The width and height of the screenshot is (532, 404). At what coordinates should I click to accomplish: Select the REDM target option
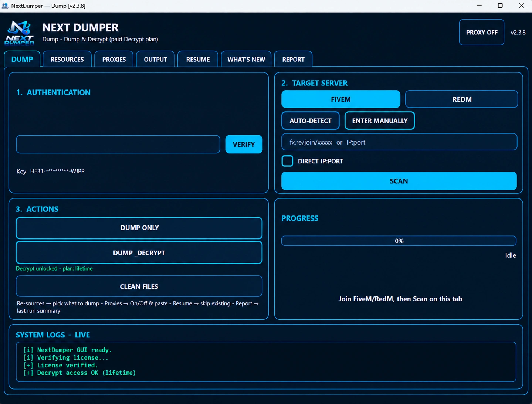[x=461, y=99]
